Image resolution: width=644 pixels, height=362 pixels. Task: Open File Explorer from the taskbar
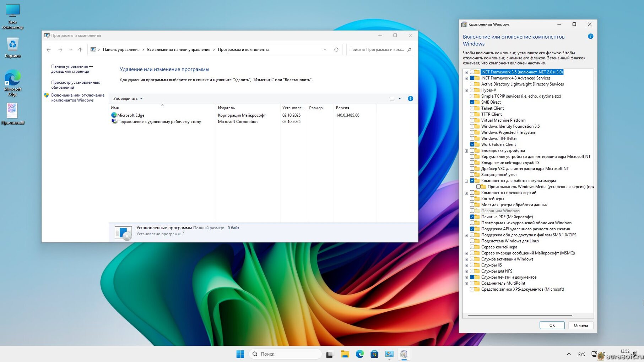[x=345, y=354]
